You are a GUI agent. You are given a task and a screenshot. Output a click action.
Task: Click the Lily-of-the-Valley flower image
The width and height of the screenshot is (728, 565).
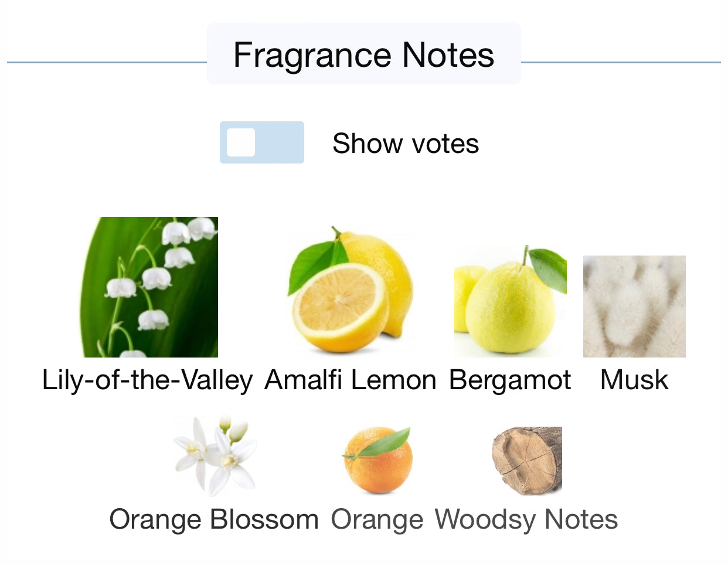tap(149, 287)
